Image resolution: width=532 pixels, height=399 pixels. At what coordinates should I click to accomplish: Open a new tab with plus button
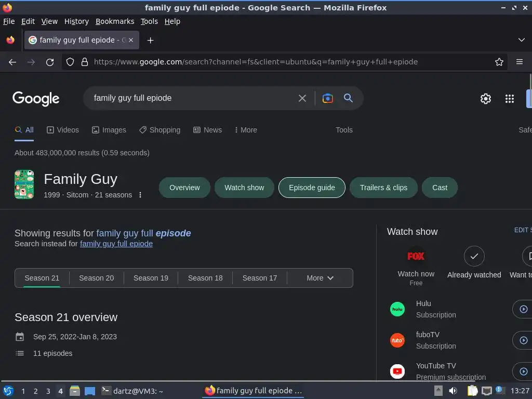pyautogui.click(x=150, y=41)
